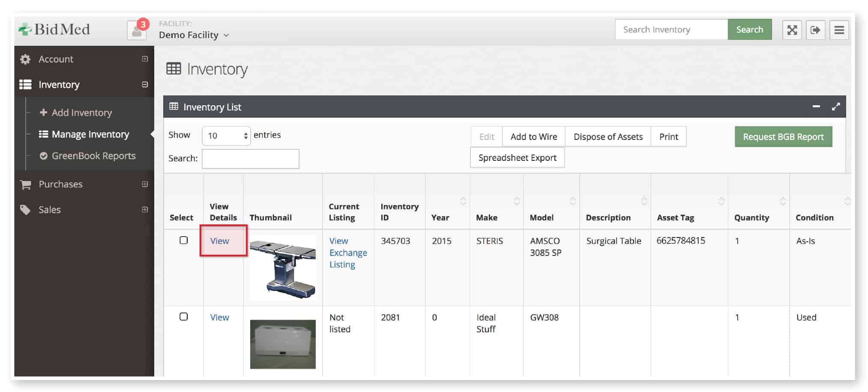Click the BidMed logo
The width and height of the screenshot is (868, 392).
point(54,29)
